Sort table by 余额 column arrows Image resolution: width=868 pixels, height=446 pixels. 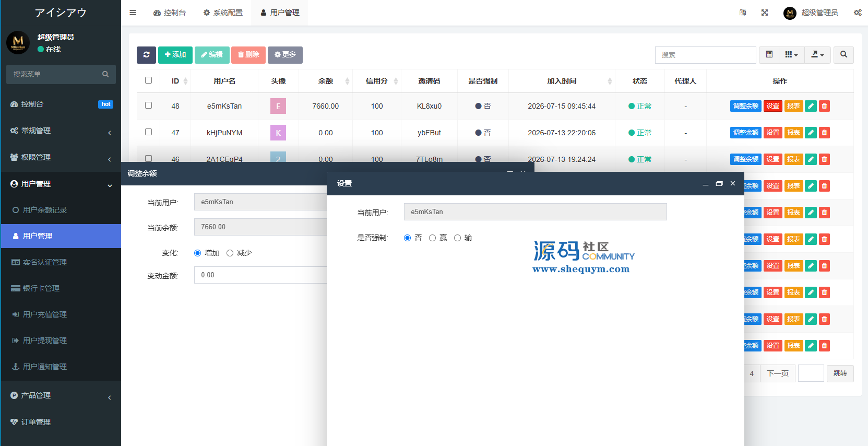pos(347,81)
